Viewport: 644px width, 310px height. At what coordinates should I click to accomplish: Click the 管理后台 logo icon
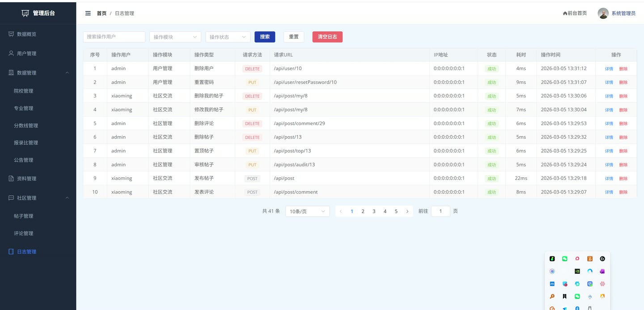click(x=25, y=13)
